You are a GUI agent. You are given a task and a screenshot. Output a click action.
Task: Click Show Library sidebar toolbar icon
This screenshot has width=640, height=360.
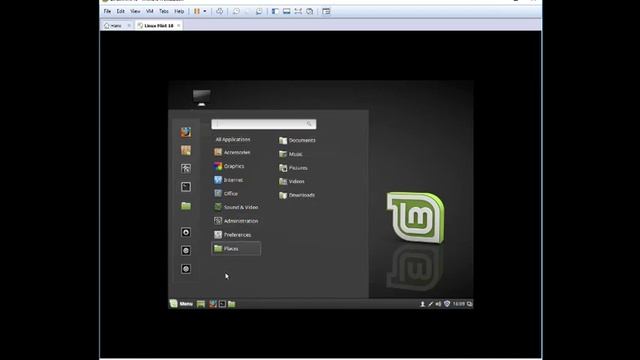tap(275, 11)
